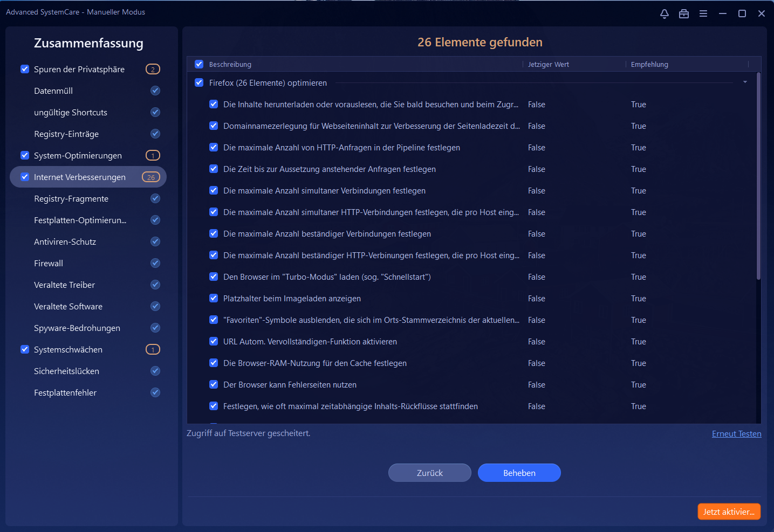
Task: Click the vertical scrollbar of results list
Action: pos(758,176)
